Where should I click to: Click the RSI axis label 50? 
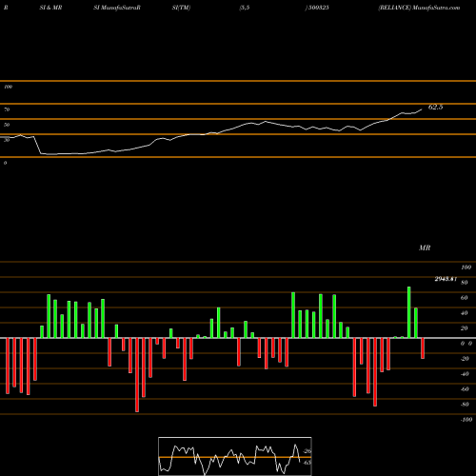tap(7, 125)
